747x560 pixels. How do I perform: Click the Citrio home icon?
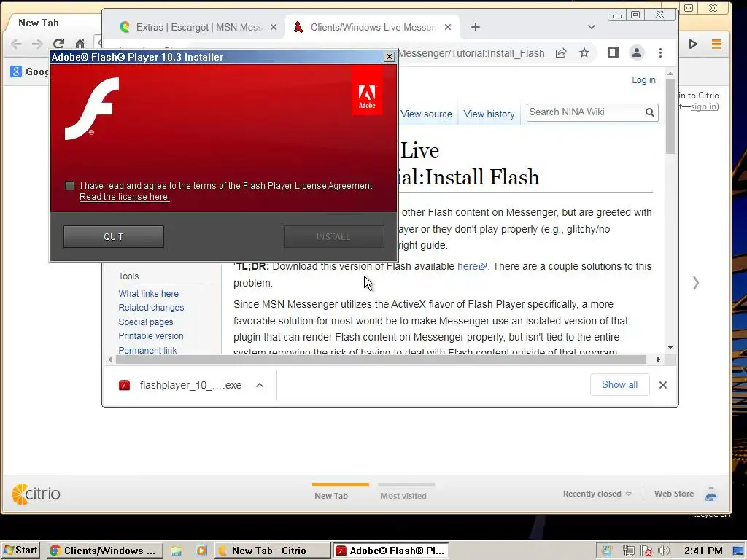tap(80, 44)
